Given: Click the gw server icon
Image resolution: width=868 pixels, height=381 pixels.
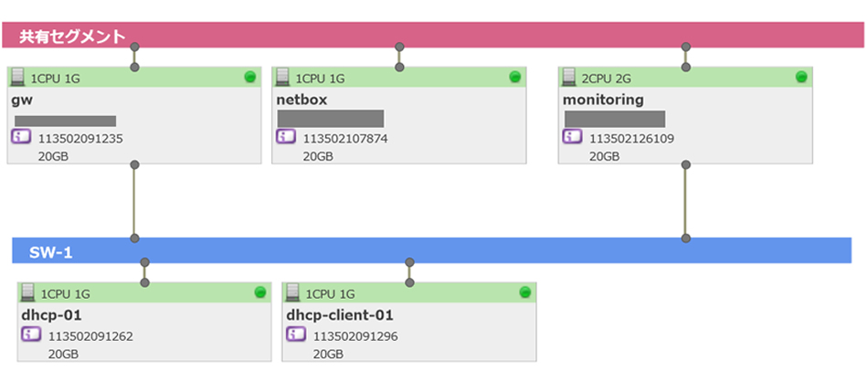Looking at the screenshot, I should coord(18,78).
